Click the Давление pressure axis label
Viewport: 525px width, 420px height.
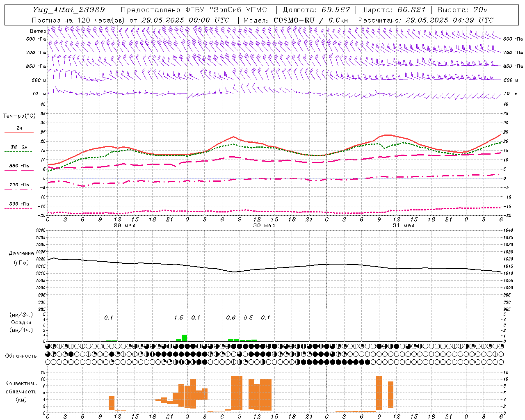tap(21, 253)
